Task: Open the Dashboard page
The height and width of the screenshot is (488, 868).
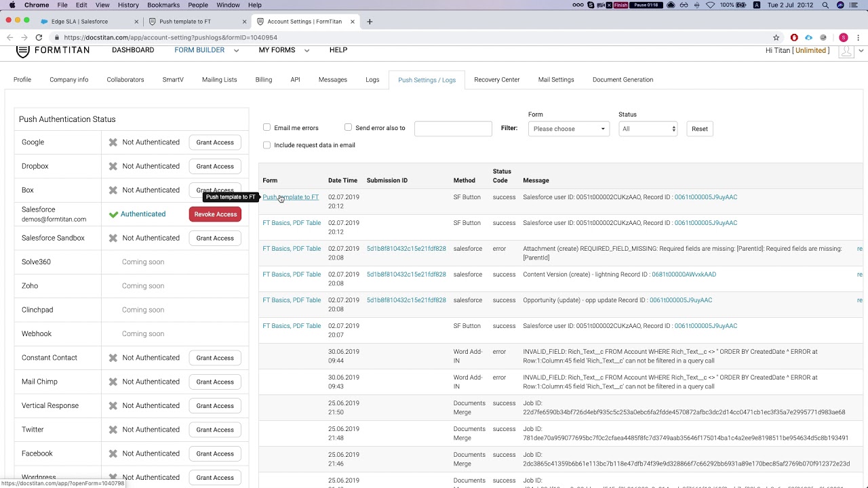Action: [x=133, y=50]
